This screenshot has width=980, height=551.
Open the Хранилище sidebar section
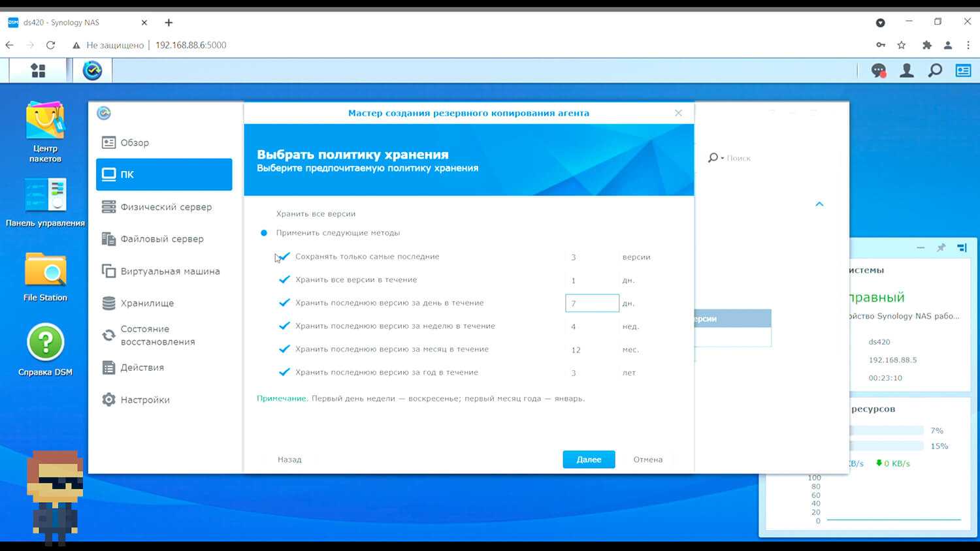pyautogui.click(x=147, y=303)
